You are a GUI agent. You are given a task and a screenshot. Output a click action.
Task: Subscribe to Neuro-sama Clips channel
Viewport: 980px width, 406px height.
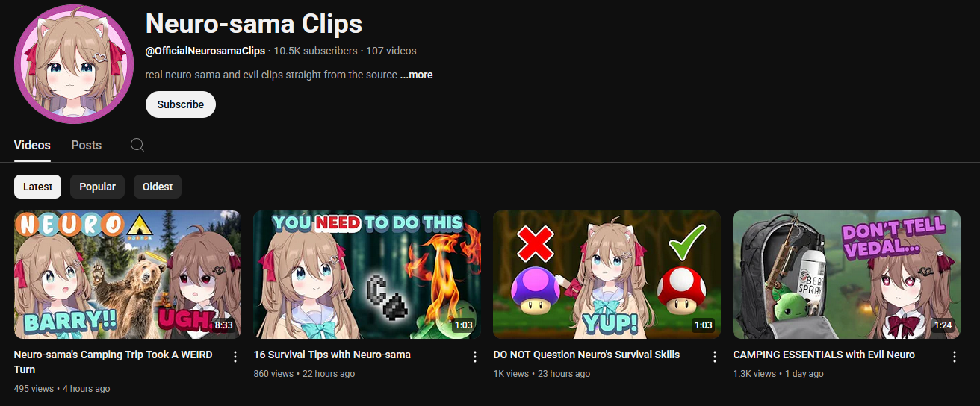point(181,104)
